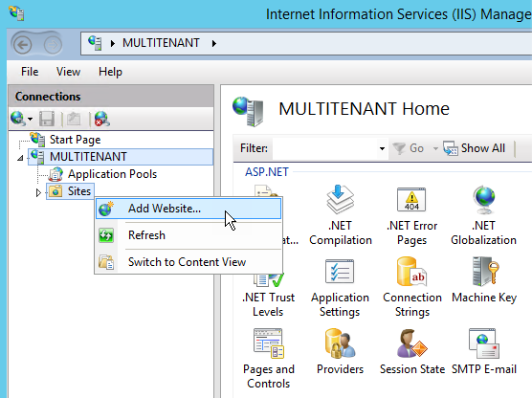Open the File menu
Viewport: 532px width, 398px height.
point(30,72)
